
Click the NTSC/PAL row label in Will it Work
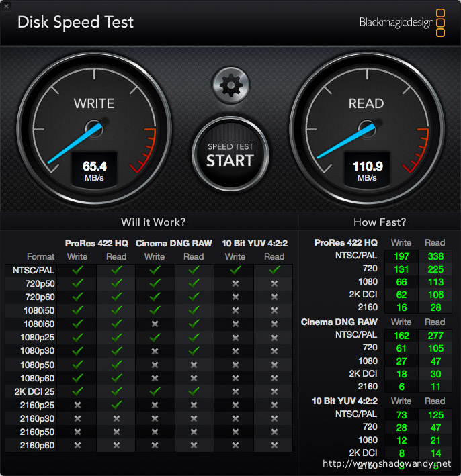coord(34,270)
